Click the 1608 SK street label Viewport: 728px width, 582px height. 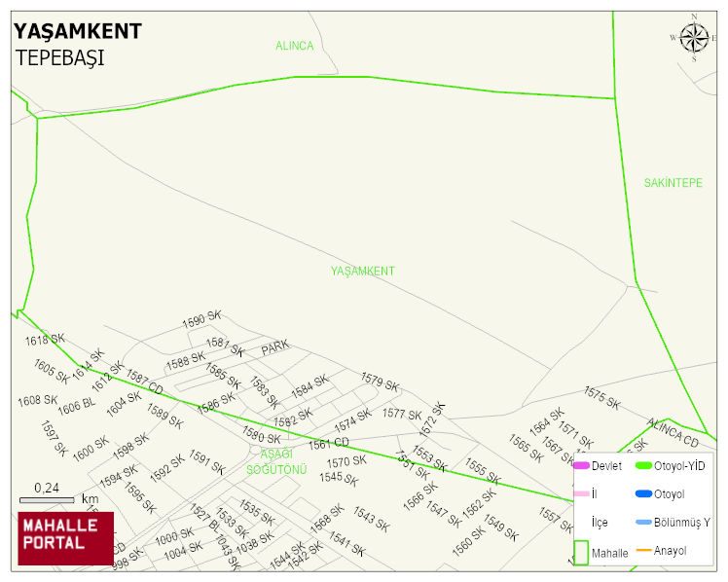pos(38,401)
